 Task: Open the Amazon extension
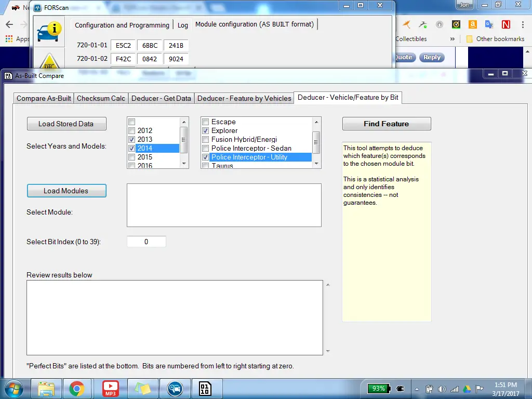[473, 24]
